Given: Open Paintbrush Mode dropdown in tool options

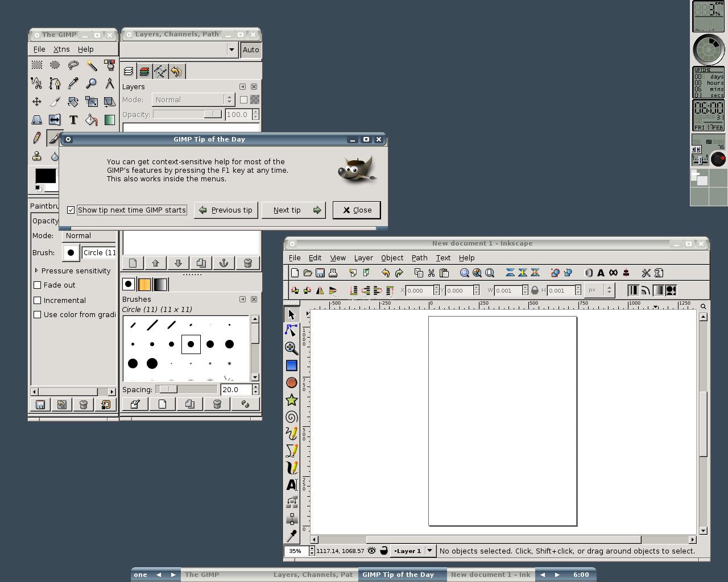Looking at the screenshot, I should pos(89,235).
